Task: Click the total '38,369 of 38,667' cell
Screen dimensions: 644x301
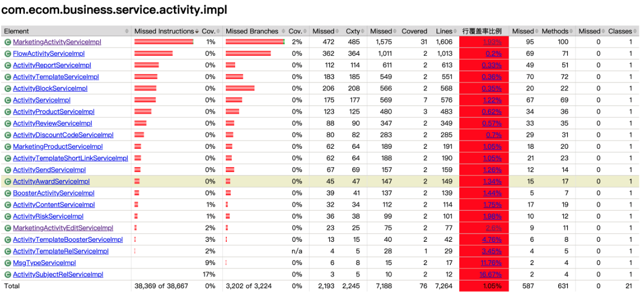Action: tap(162, 286)
